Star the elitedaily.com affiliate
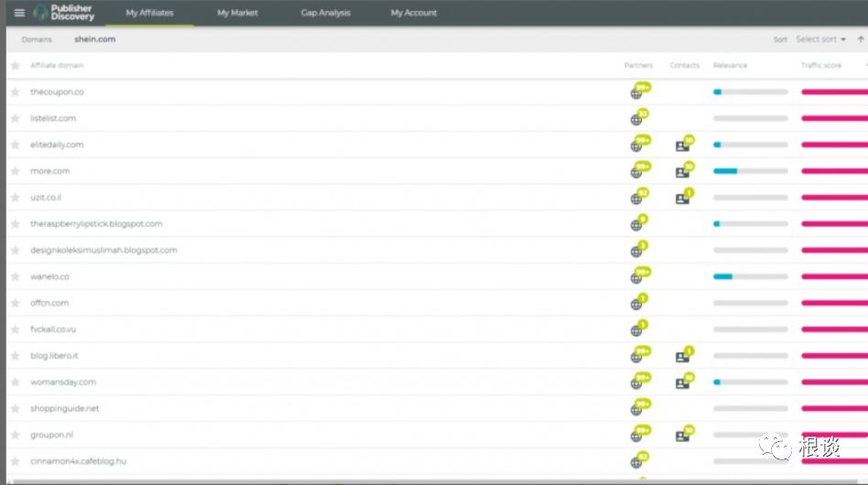 [16, 145]
